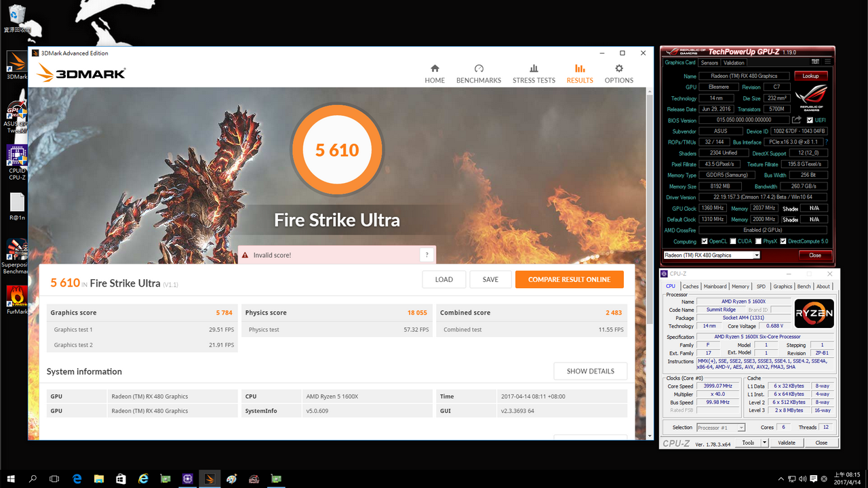Viewport: 868px width, 488px height.
Task: Open the HOME section in 3DMark
Action: click(x=435, y=74)
